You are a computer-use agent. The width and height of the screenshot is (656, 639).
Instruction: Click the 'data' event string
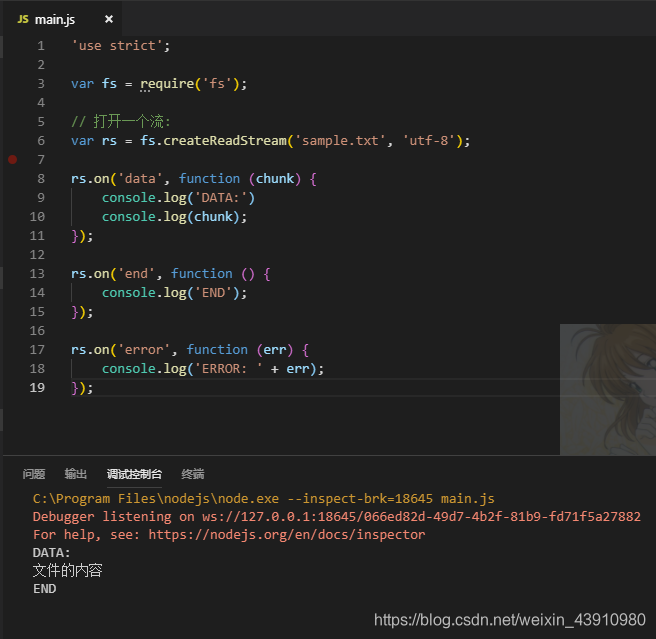point(140,179)
